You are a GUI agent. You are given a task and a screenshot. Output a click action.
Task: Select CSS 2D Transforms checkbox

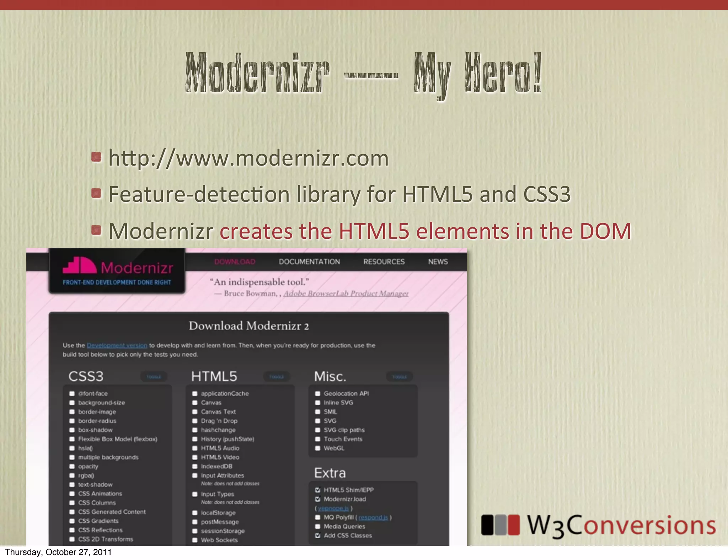tap(72, 539)
